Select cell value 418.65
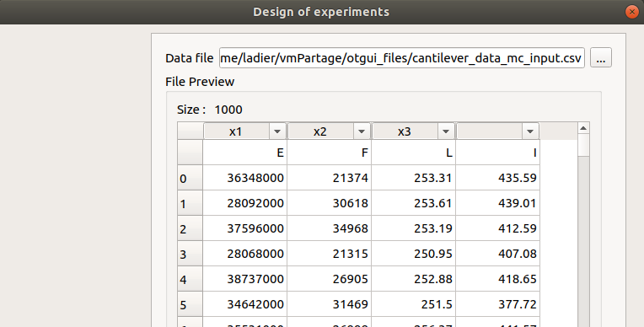644x327 pixels. click(498, 279)
